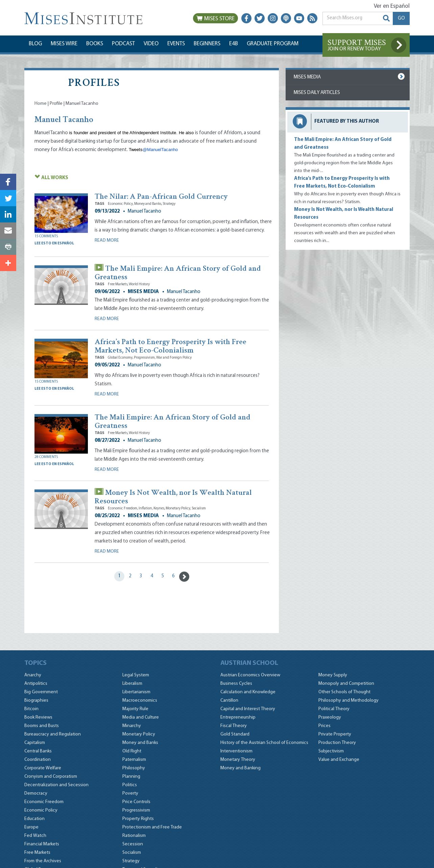Open the Blog menu item
Image resolution: width=434 pixels, height=868 pixels.
click(35, 43)
